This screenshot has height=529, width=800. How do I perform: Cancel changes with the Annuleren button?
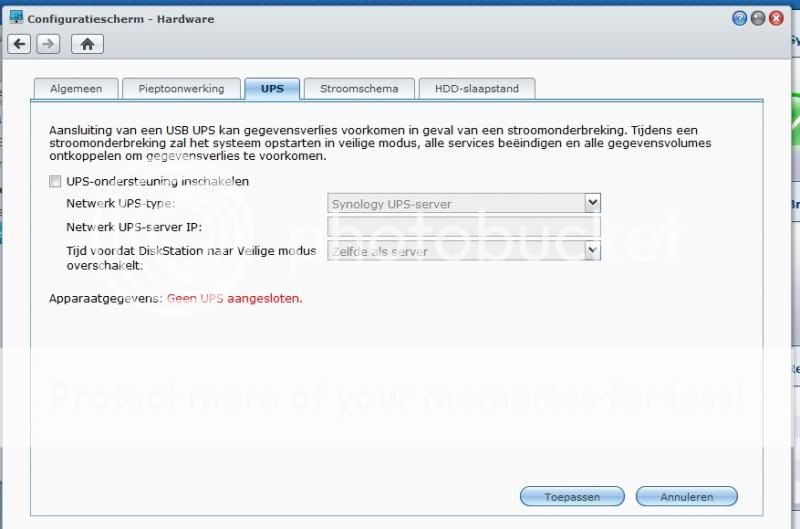[685, 496]
